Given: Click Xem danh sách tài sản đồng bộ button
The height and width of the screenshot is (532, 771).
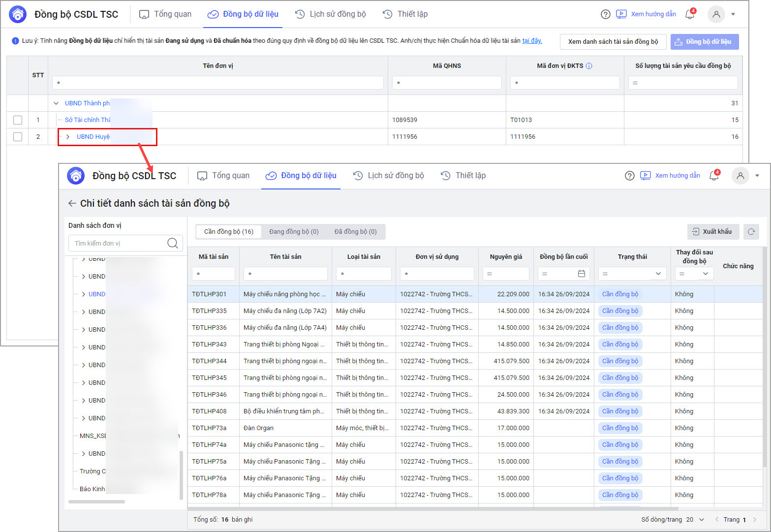Looking at the screenshot, I should point(613,42).
